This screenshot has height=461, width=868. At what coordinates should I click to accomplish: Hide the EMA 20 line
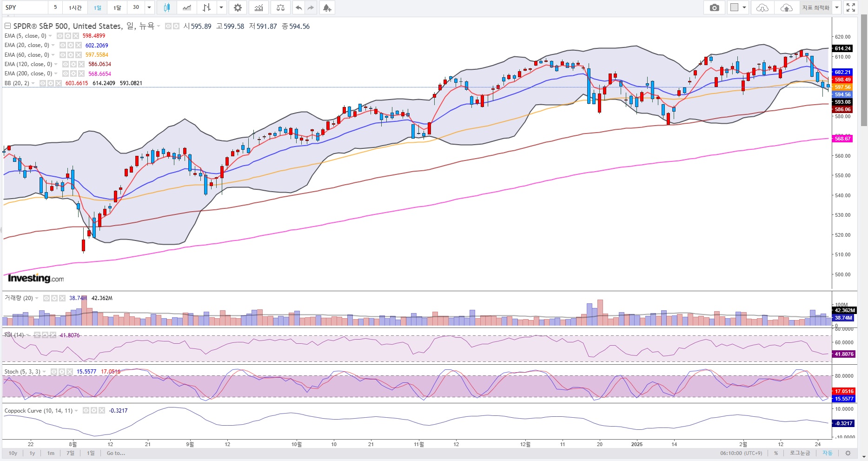point(63,45)
